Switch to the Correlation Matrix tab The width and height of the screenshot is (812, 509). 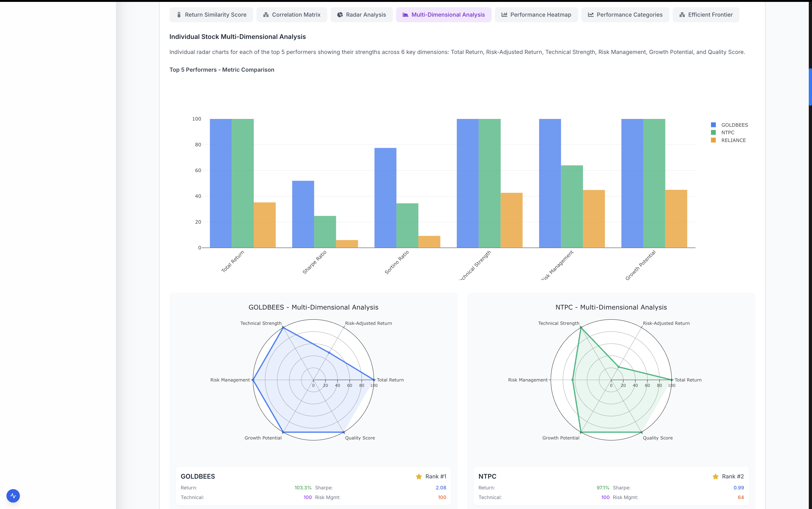point(292,15)
